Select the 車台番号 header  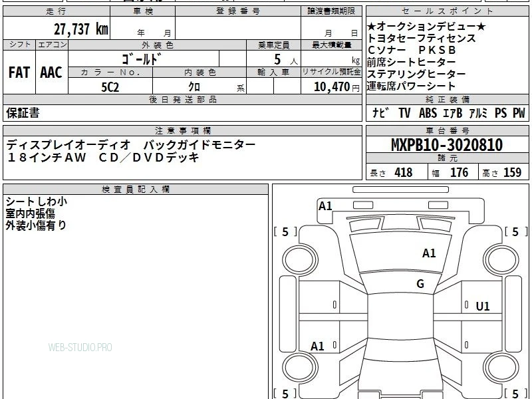point(447,130)
